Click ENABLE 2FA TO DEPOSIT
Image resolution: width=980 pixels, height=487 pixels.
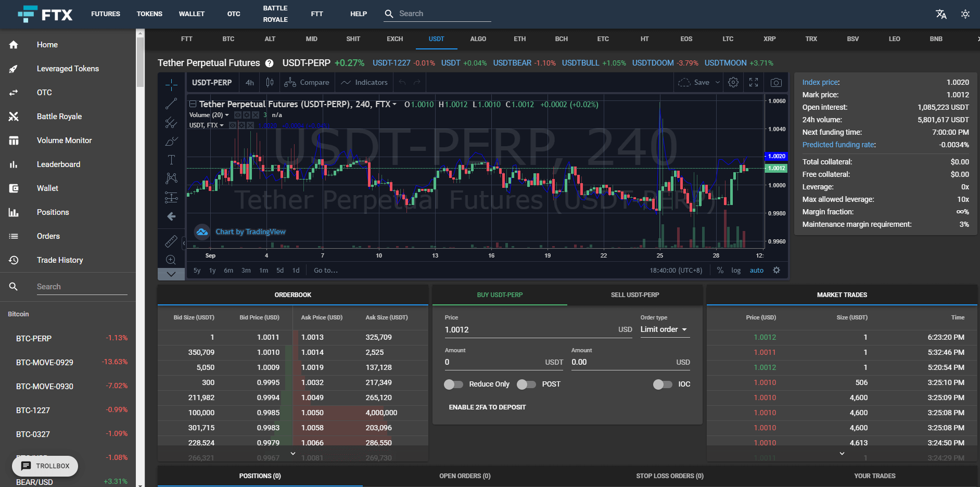tap(487, 407)
